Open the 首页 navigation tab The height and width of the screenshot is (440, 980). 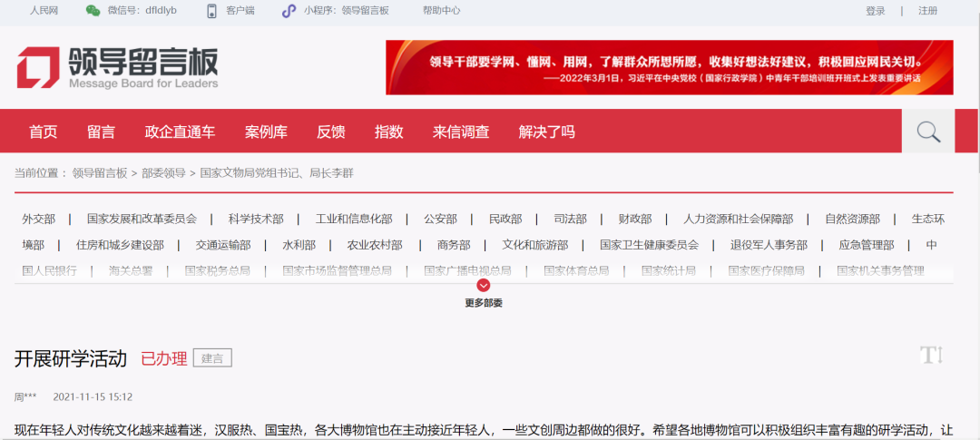[x=43, y=132]
